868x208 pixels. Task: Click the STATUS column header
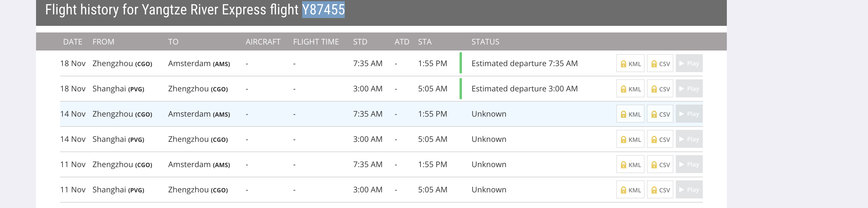pyautogui.click(x=485, y=42)
